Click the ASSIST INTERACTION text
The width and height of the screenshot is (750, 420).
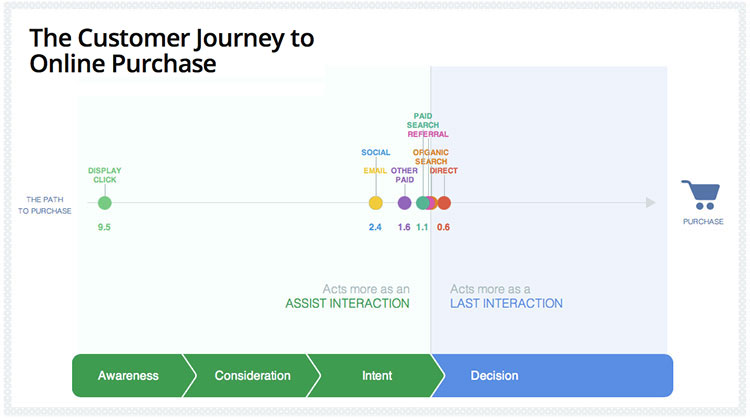(347, 303)
